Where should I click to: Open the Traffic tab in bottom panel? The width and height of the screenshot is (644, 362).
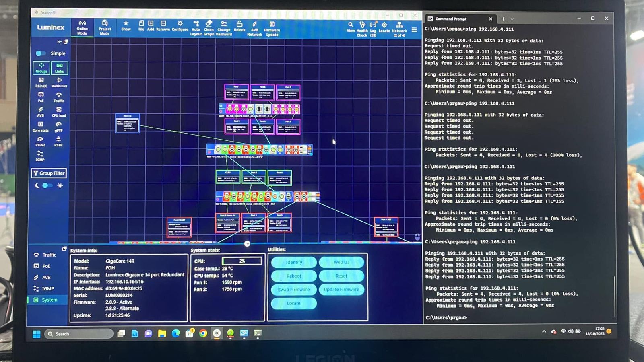click(x=45, y=255)
